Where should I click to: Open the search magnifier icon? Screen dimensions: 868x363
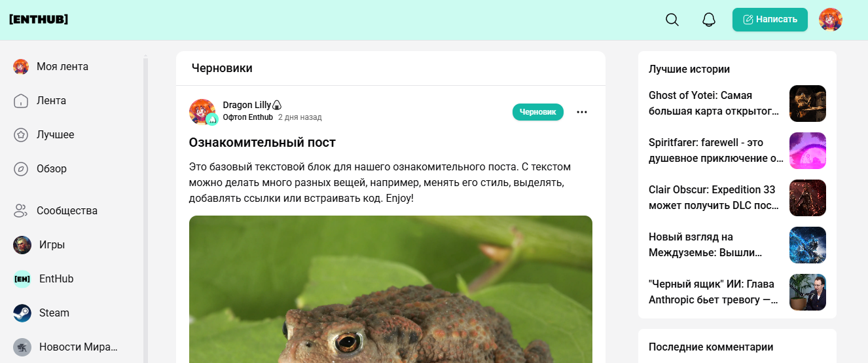coord(672,20)
